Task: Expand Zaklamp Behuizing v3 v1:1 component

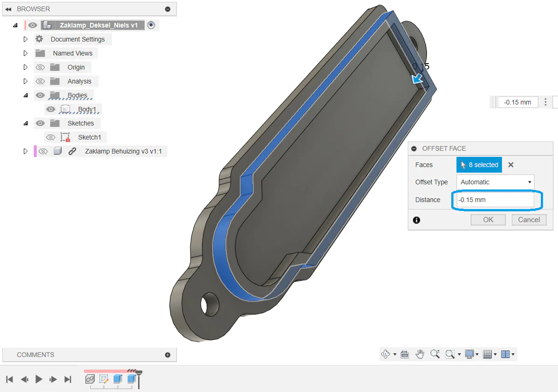Action: point(25,151)
